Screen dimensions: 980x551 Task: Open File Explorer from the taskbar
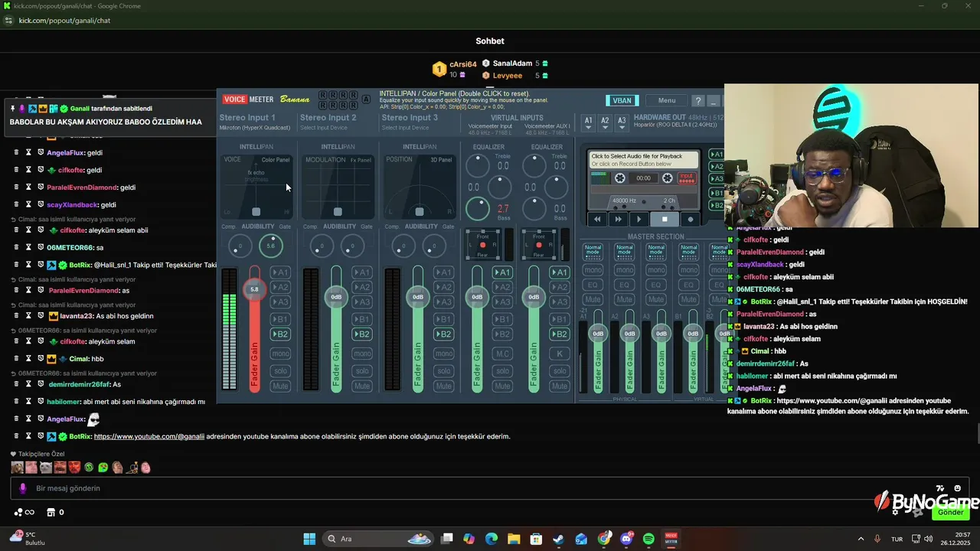tap(514, 539)
